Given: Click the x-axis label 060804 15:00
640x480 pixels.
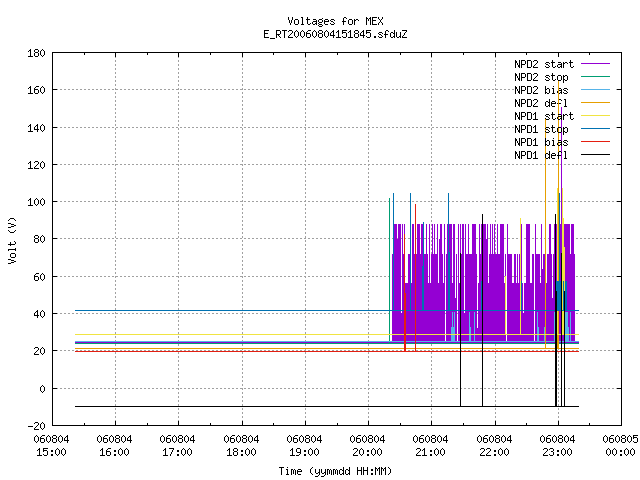Looking at the screenshot, I should tap(51, 446).
